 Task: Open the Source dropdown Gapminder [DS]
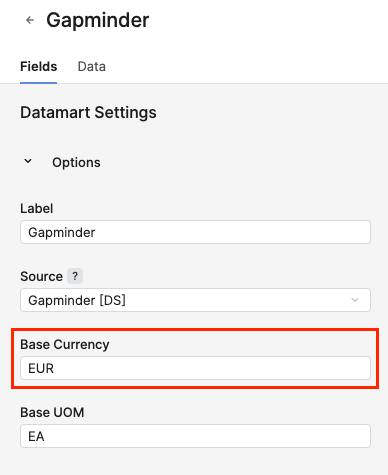click(x=195, y=300)
